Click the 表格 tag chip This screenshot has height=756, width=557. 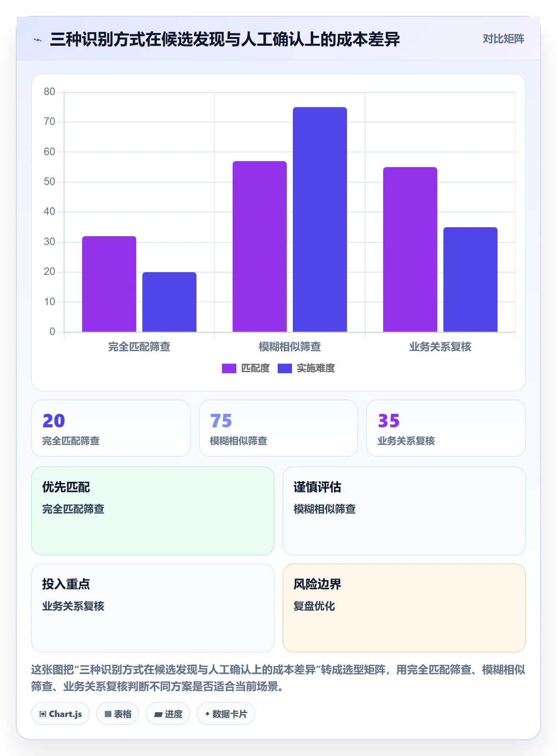click(x=118, y=714)
